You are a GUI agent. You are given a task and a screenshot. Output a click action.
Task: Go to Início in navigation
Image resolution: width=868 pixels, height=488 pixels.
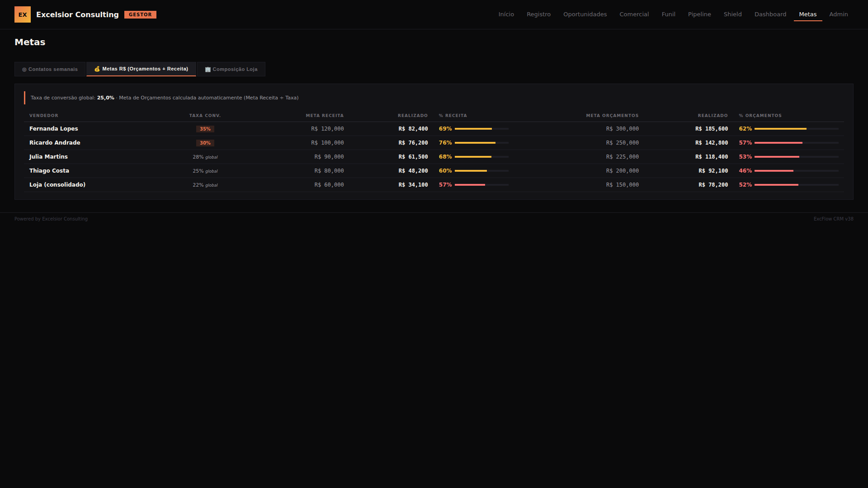[x=506, y=14]
